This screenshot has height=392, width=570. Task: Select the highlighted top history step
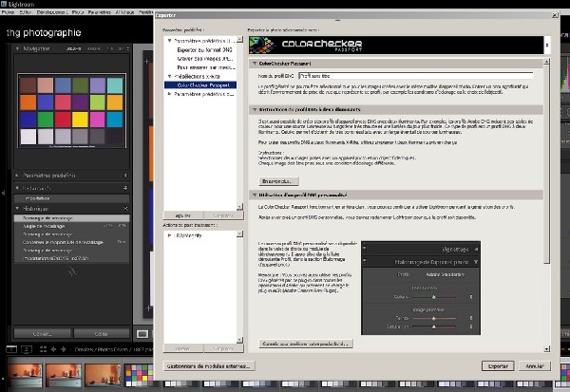(71, 218)
